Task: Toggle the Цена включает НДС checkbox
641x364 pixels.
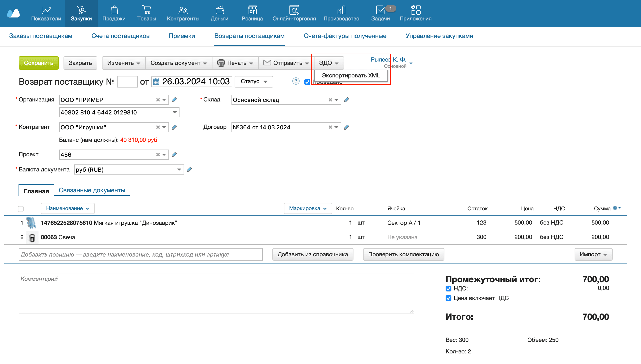Action: tap(448, 298)
